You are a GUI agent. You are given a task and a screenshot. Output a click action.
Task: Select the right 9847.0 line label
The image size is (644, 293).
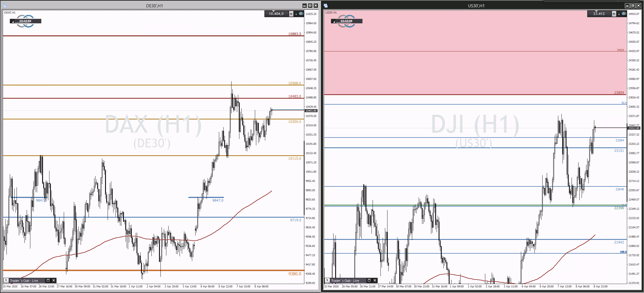[218, 200]
